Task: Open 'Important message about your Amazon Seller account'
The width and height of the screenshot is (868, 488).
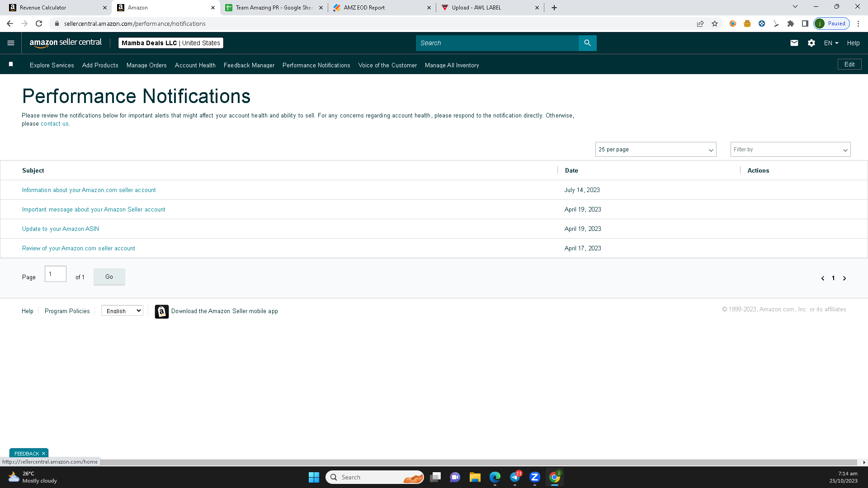Action: [x=94, y=210]
